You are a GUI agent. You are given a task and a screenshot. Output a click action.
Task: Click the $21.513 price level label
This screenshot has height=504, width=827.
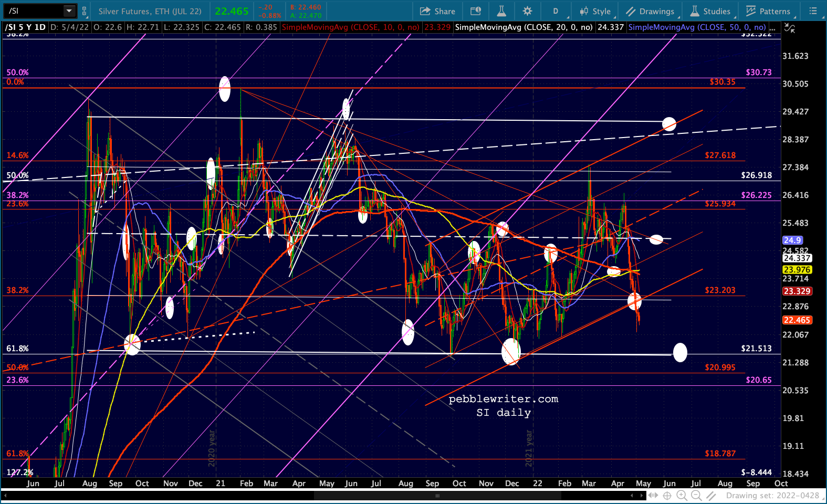click(757, 349)
